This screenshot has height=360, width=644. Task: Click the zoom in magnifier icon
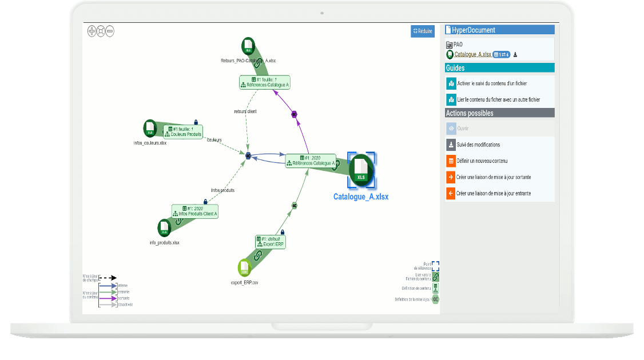(92, 31)
